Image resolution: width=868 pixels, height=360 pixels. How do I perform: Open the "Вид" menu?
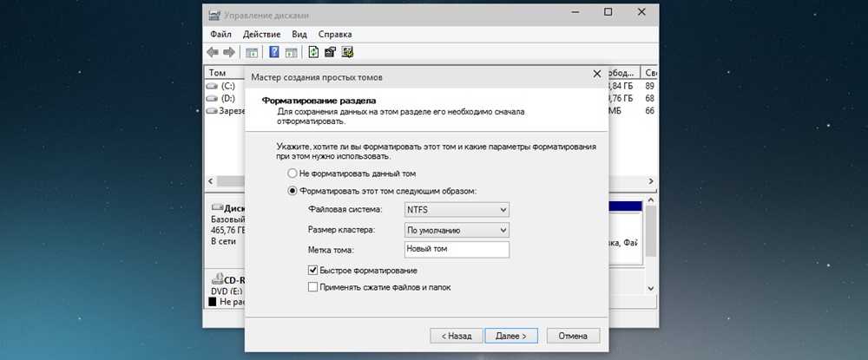(299, 34)
